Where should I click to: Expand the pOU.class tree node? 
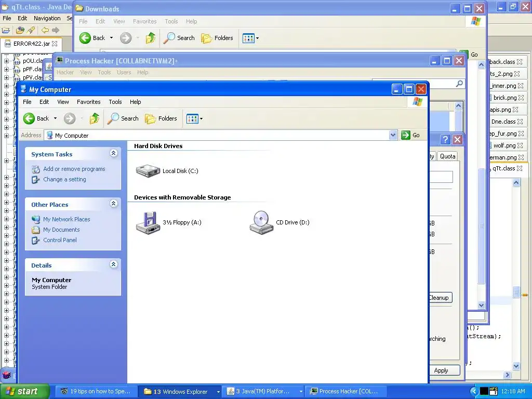(6, 61)
